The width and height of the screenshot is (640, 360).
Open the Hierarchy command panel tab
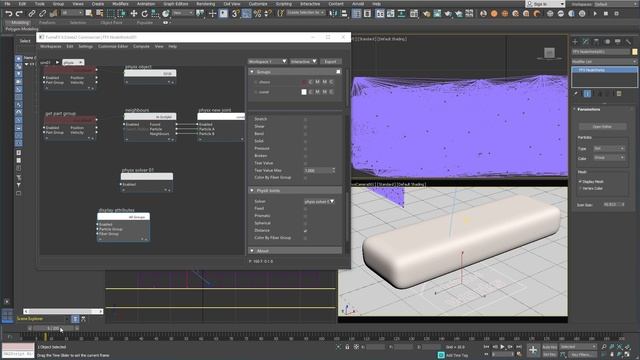(x=596, y=42)
